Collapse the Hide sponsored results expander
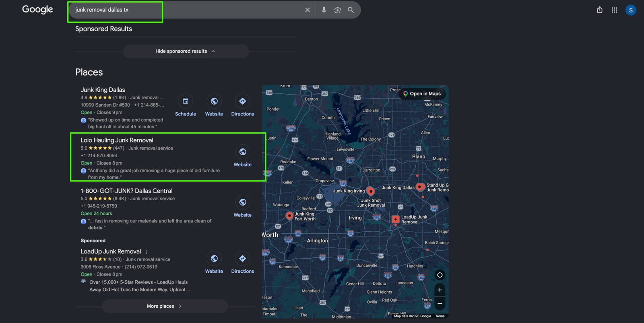Viewport: 644px width, 323px height. (186, 51)
